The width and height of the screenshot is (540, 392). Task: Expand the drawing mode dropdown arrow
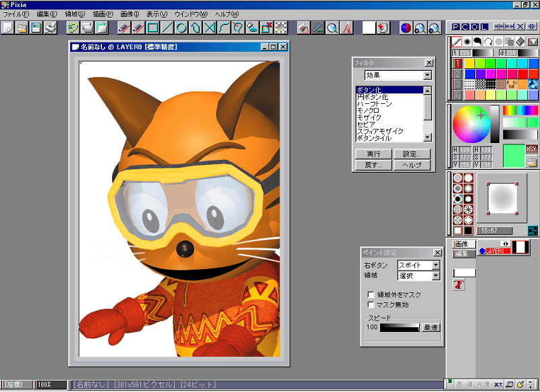coord(533,42)
